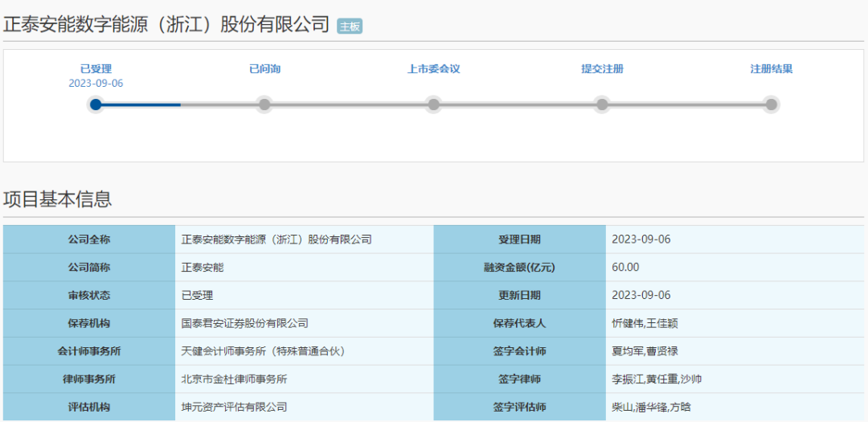This screenshot has height=422, width=868.
Task: Select the 已问询 stage label
Action: point(264,69)
